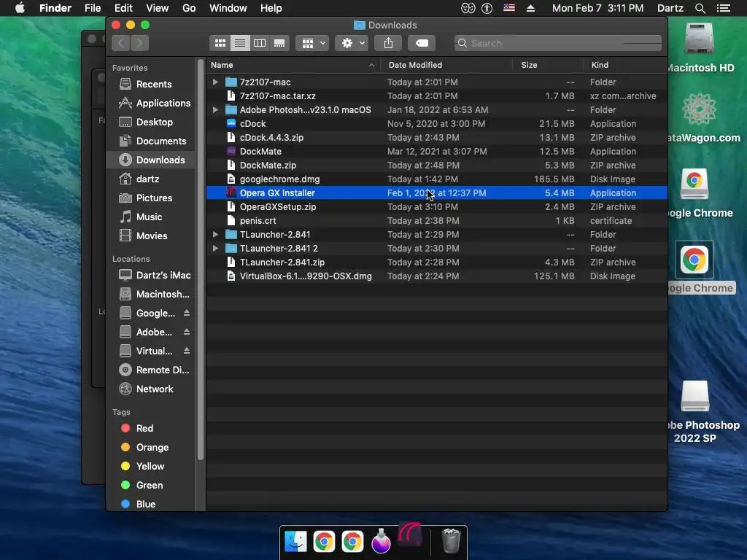Image resolution: width=747 pixels, height=560 pixels.
Task: Open Notification Center in menu bar
Action: (x=724, y=8)
